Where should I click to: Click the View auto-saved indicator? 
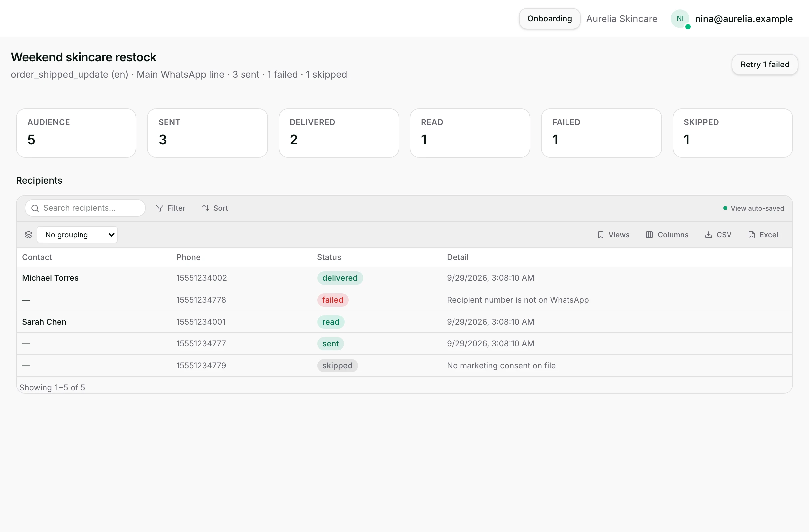[x=753, y=208]
